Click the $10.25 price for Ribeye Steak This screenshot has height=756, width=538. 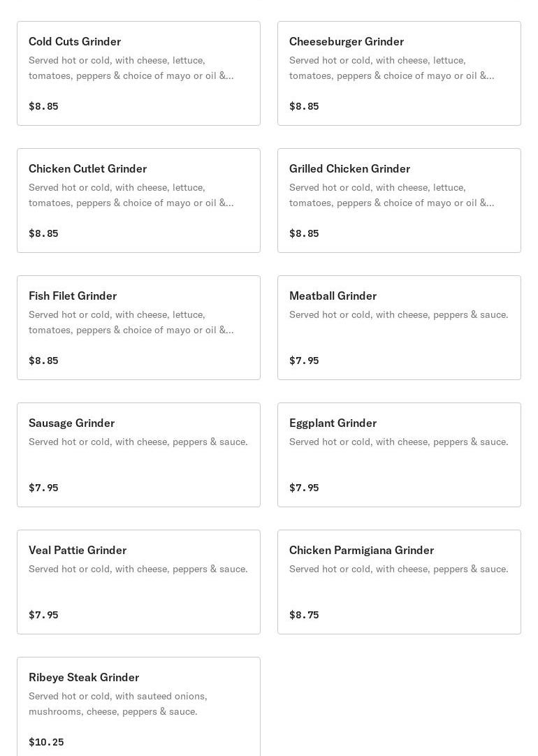point(46,742)
